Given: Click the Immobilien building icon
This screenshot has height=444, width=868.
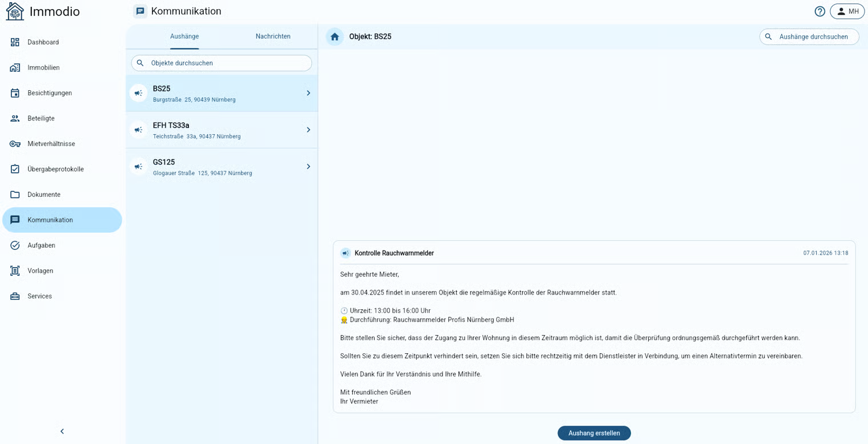Looking at the screenshot, I should click(x=15, y=68).
